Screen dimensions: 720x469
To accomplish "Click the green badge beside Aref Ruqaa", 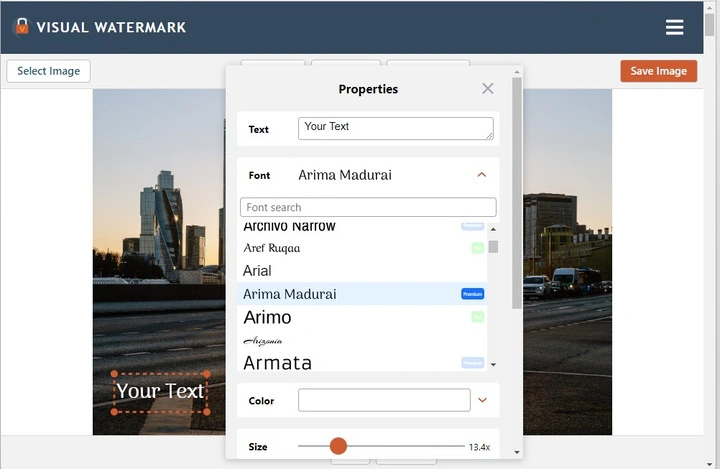I will (x=478, y=248).
